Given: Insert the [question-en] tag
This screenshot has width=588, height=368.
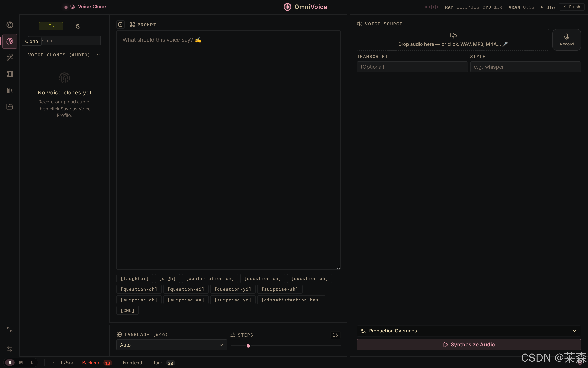Looking at the screenshot, I should click(263, 279).
